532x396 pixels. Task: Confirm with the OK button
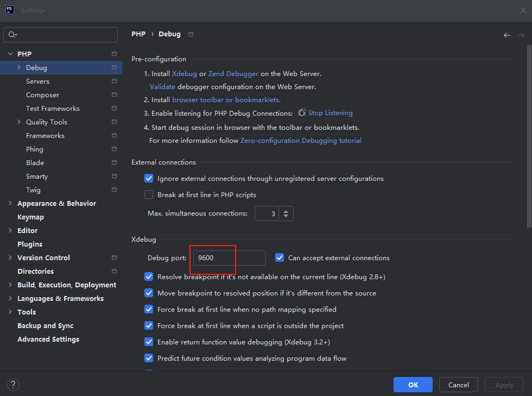[413, 385]
